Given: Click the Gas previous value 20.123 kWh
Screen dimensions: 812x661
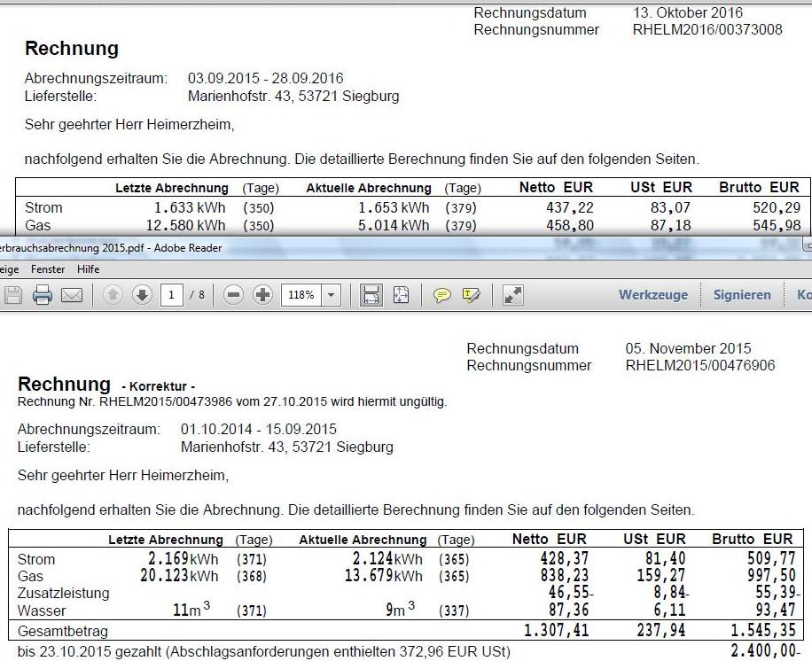Looking at the screenshot, I should pyautogui.click(x=179, y=576).
